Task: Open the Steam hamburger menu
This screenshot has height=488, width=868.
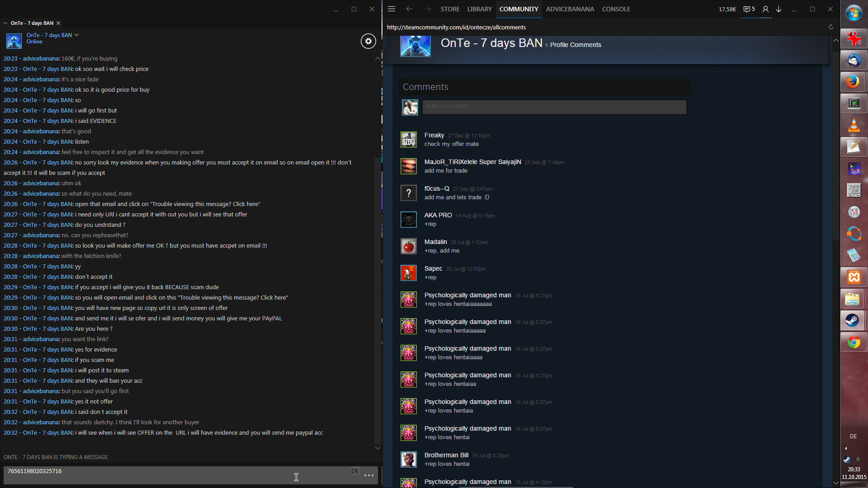Action: tap(392, 9)
